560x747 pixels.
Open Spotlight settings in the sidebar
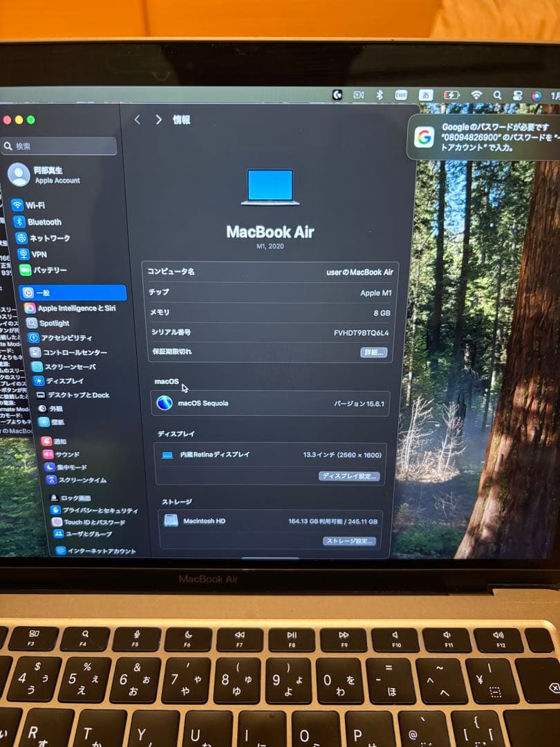click(x=55, y=322)
